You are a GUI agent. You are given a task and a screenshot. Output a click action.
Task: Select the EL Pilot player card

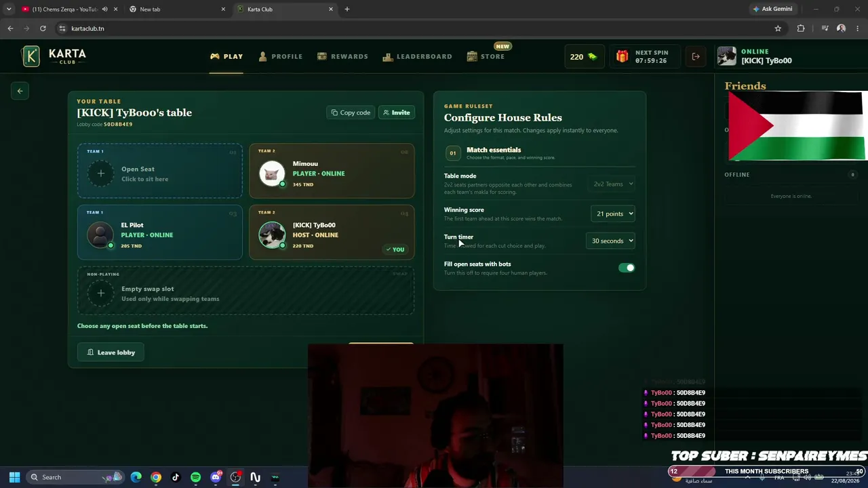[x=159, y=232]
